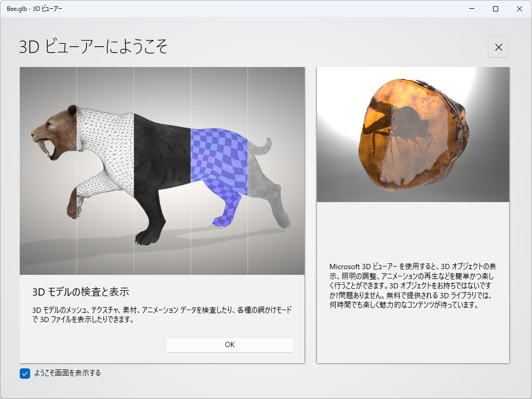Click OK to dismiss the welcome screen

229,344
